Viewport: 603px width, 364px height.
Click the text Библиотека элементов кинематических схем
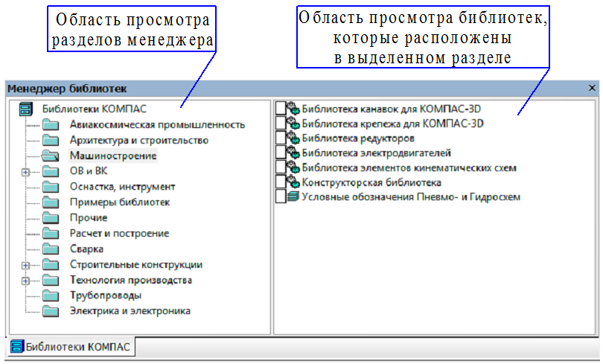(x=409, y=168)
